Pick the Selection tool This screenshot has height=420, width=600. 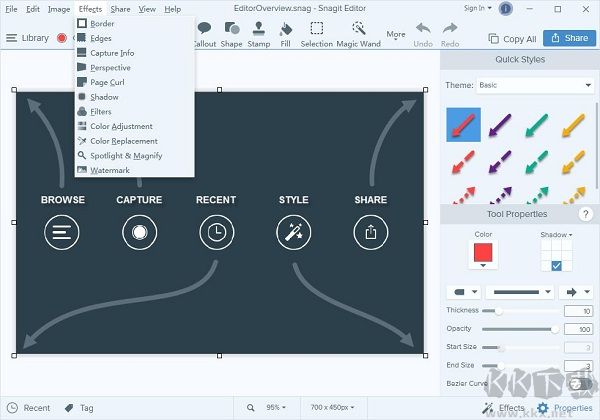coord(316,33)
